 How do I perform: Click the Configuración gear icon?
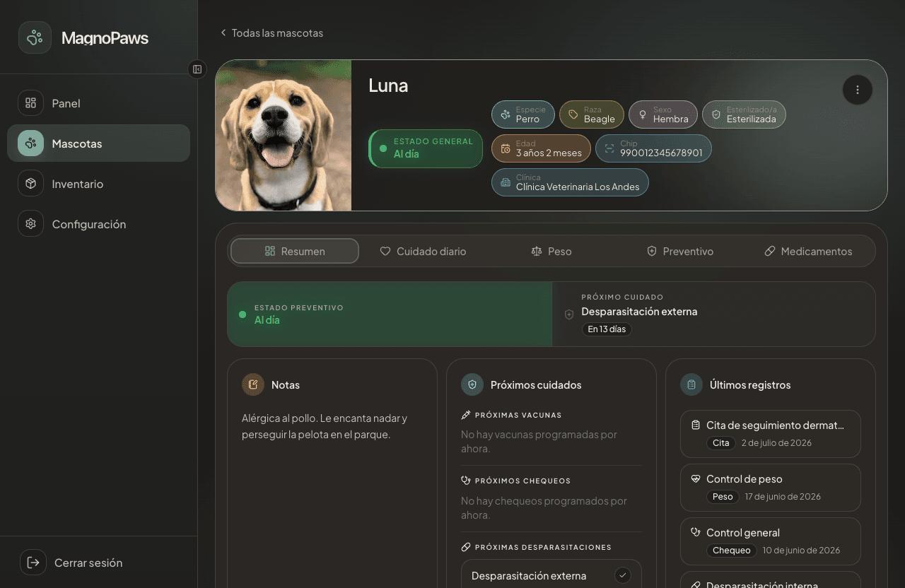point(30,224)
